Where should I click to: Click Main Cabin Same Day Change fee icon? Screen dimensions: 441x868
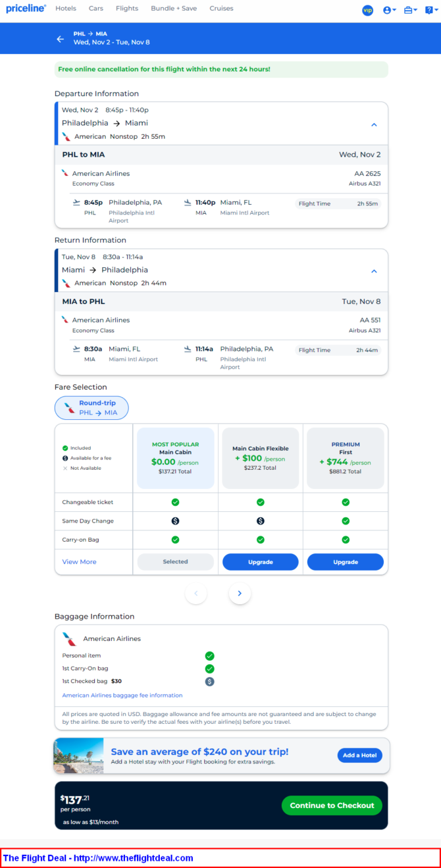pyautogui.click(x=175, y=521)
